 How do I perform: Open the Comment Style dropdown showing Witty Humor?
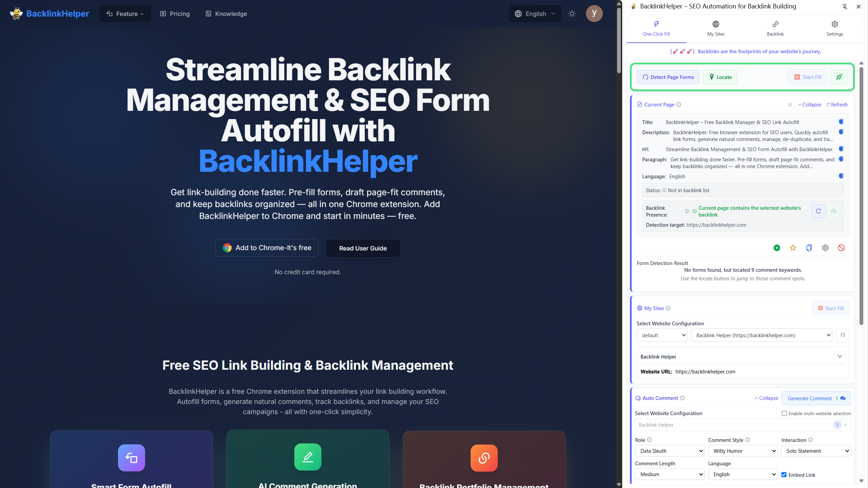[743, 451]
